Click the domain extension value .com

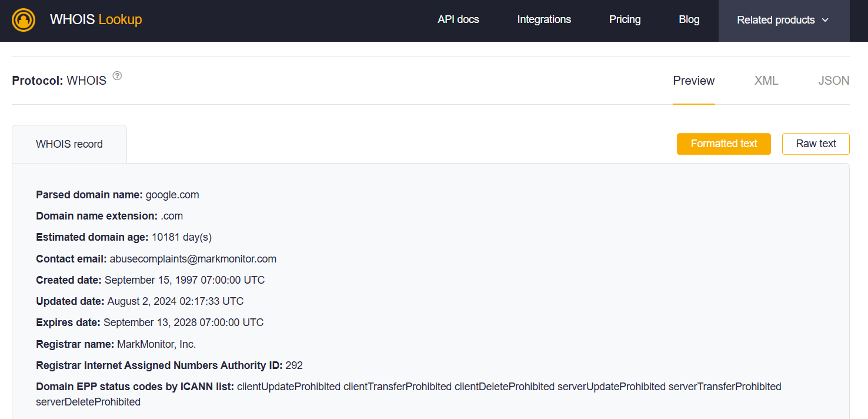pos(172,216)
